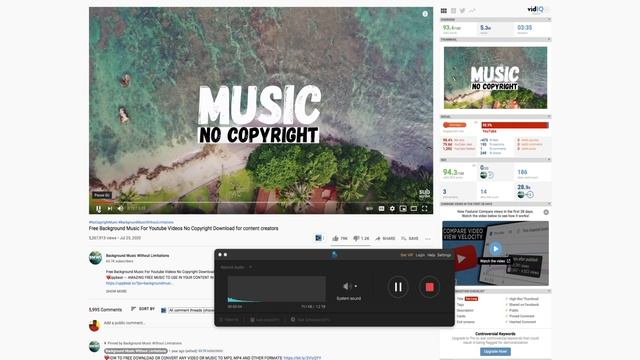Collapse vidIQ Overview section
This screenshot has width=640, height=360.
pyautogui.click(x=549, y=19)
